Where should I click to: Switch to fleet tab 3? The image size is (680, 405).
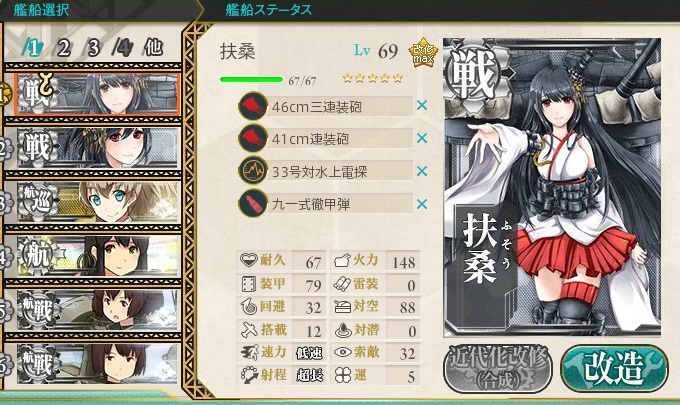tap(93, 48)
